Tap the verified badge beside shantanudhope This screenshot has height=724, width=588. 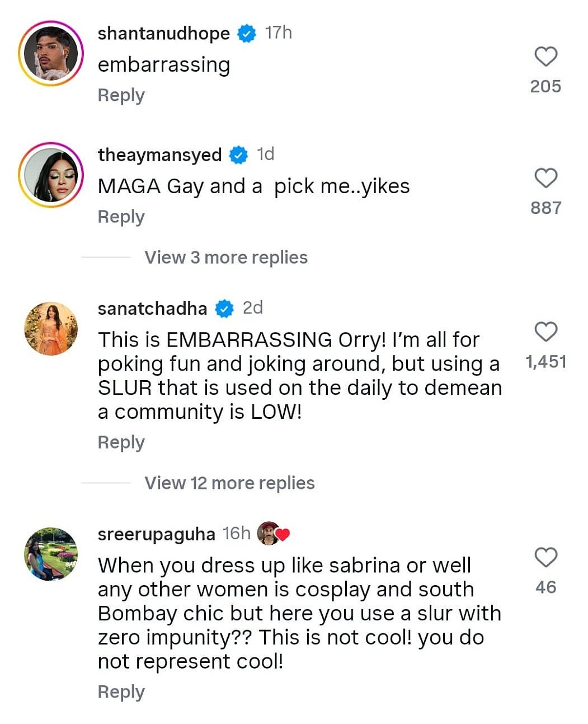click(246, 34)
